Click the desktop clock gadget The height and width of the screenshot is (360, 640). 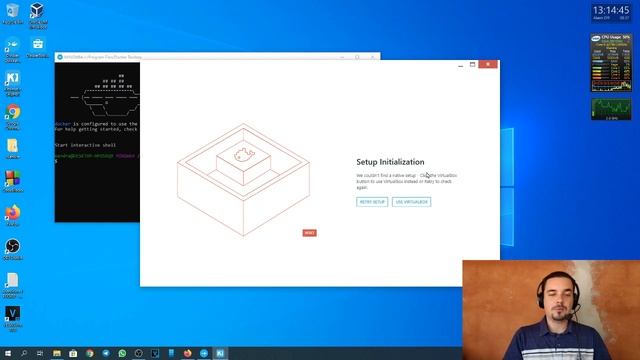point(611,12)
